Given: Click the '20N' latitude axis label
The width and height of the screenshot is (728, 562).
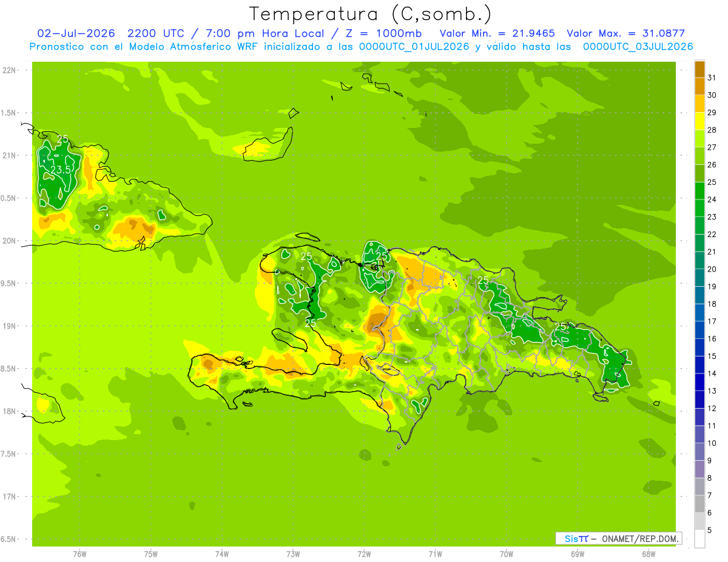Looking at the screenshot, I should (8, 241).
